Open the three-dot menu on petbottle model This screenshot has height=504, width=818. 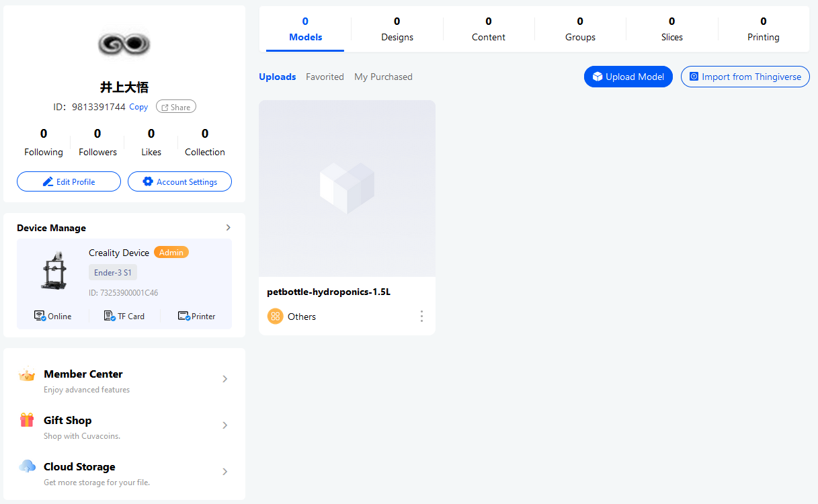(421, 316)
